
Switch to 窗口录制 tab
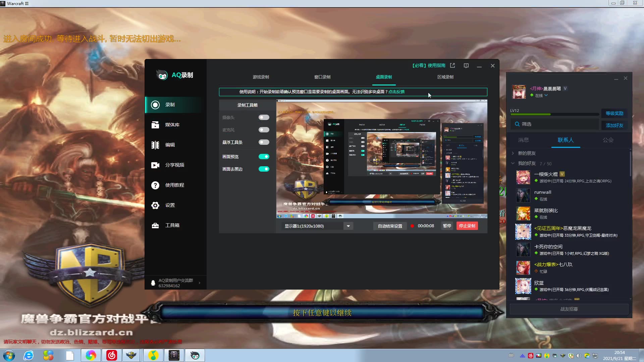pos(322,77)
